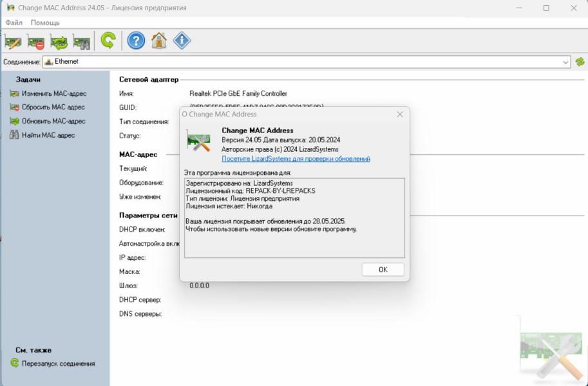Click the Зарегистрировано на: LizardSystems line
The width and height of the screenshot is (588, 386).
(x=239, y=183)
